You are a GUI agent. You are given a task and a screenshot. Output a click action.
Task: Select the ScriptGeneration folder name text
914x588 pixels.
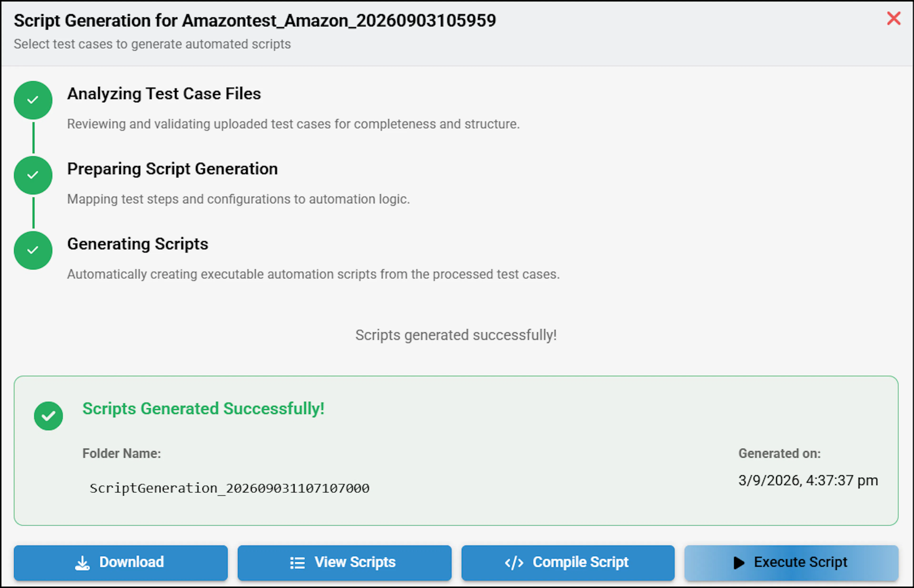(x=229, y=488)
